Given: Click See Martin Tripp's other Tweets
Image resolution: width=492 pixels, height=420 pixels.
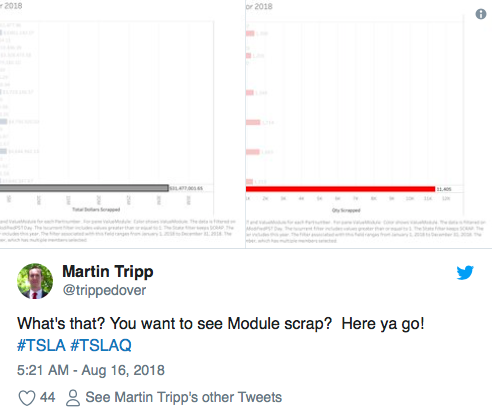Looking at the screenshot, I should [x=184, y=397].
